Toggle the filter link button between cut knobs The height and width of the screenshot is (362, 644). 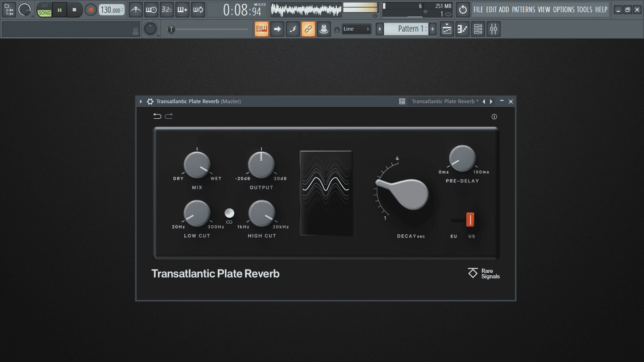coord(229,213)
